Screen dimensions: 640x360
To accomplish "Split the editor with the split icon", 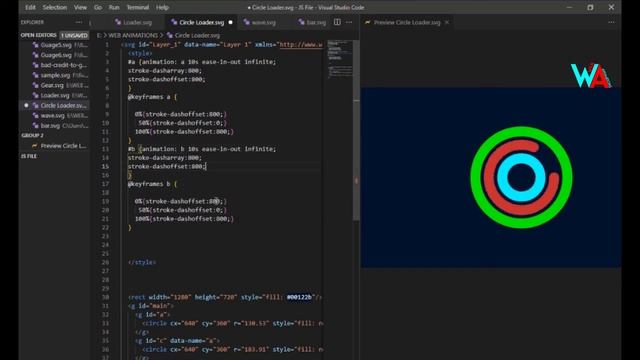I will [x=337, y=22].
